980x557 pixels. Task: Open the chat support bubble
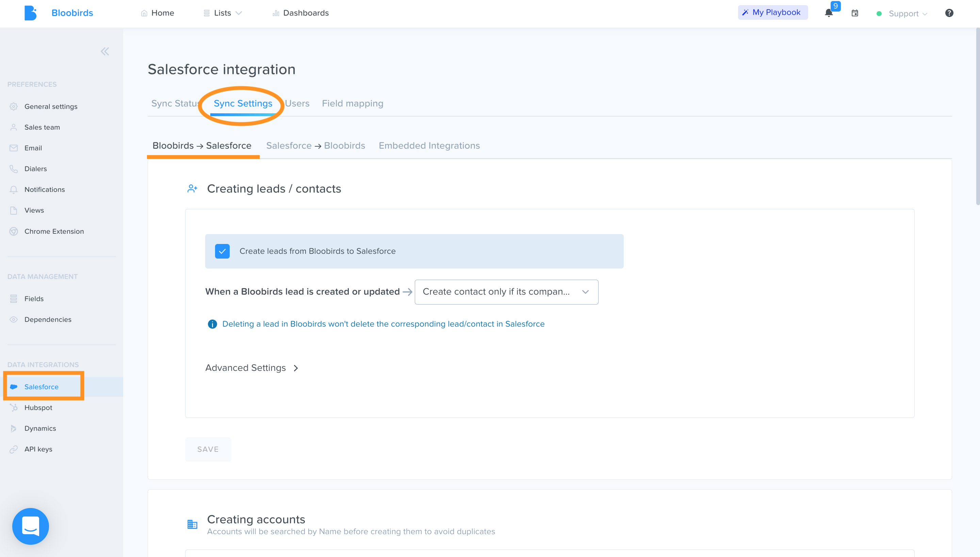(x=31, y=526)
